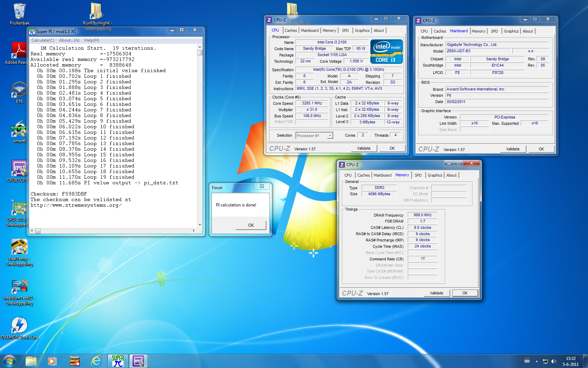Click OK in CPU-Z Mainboard window

[x=541, y=149]
